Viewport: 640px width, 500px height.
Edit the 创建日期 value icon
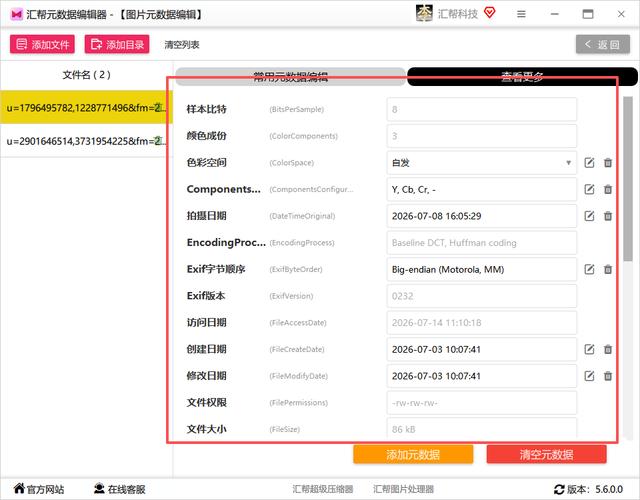589,349
